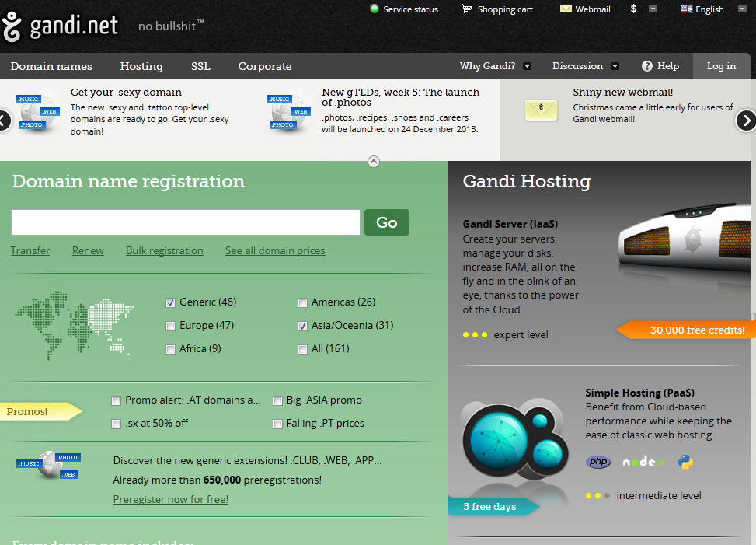Open the English language dropdown arrow

742,9
